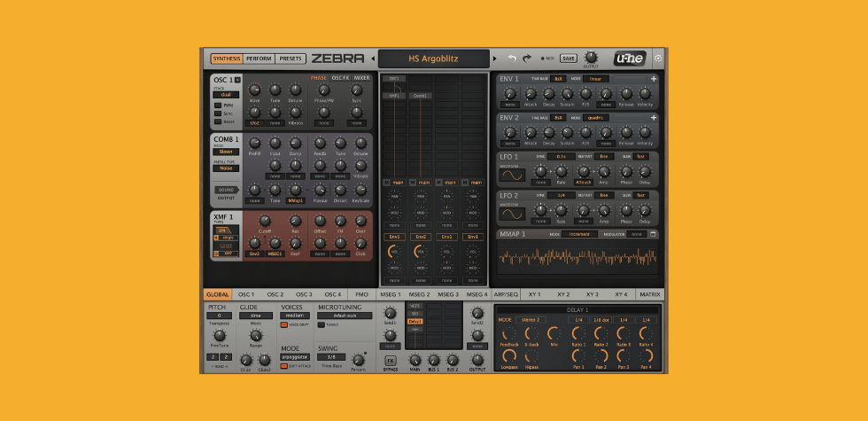Open the Voices dropdown set to medium
The image size is (868, 421).
click(296, 316)
